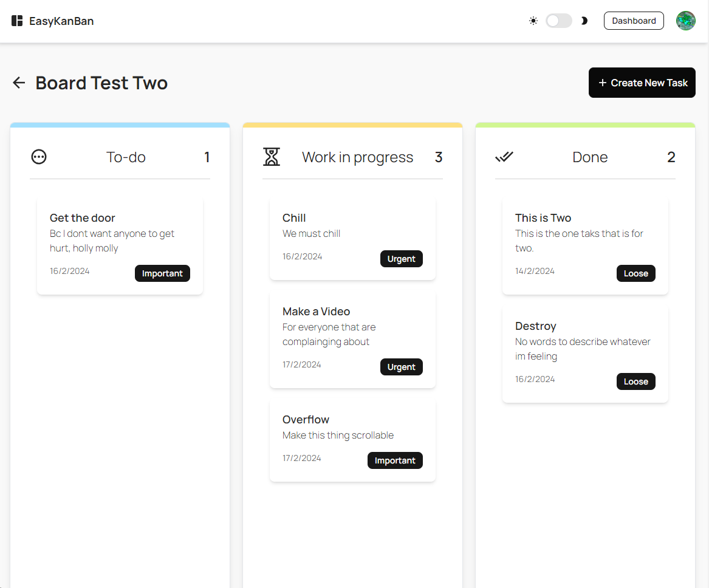Click the Urgent tag on Chill card
The width and height of the screenshot is (709, 588).
pos(401,259)
